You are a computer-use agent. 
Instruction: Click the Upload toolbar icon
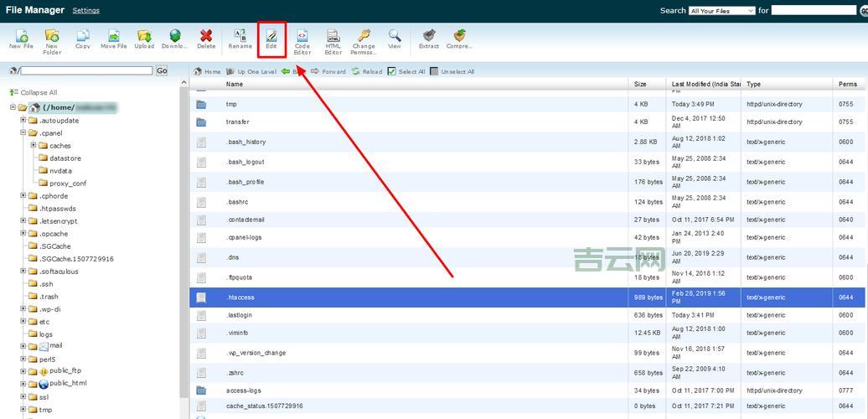point(144,39)
